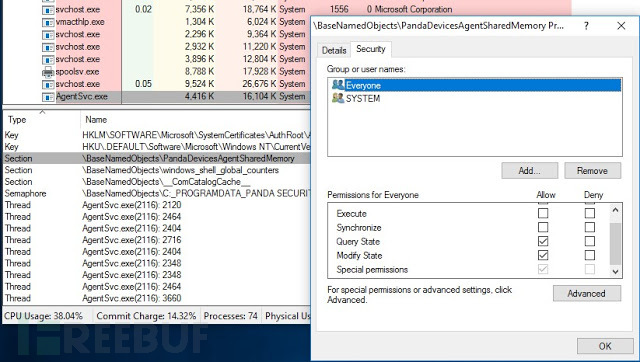Image resolution: width=640 pixels, height=362 pixels.
Task: Click permissions list scroll-up arrow
Action: [x=616, y=210]
